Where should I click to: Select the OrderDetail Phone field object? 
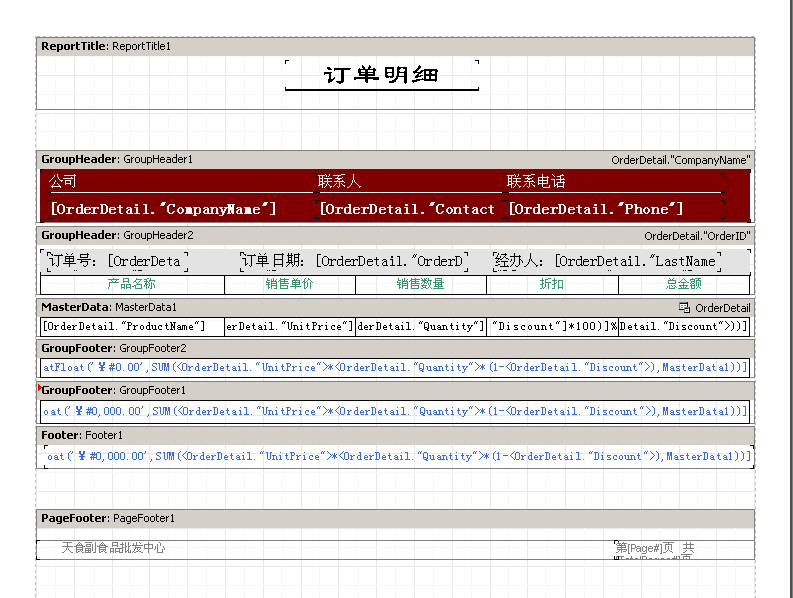(596, 209)
